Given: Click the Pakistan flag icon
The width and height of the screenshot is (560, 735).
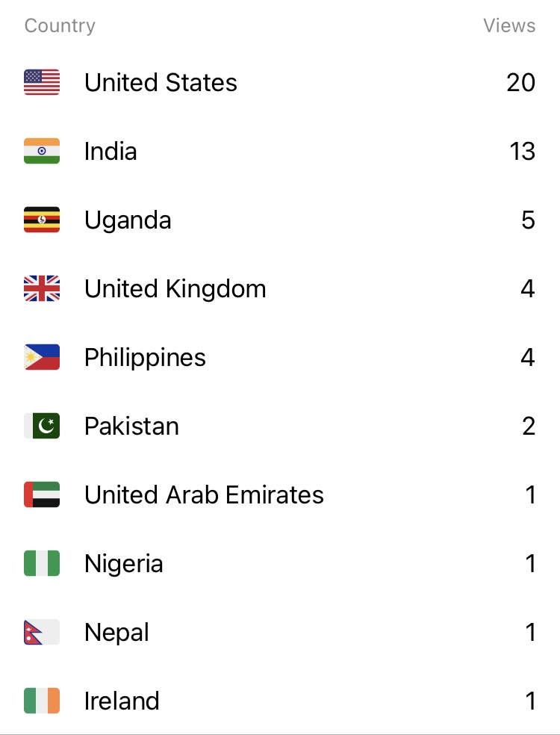Looking at the screenshot, I should 42,426.
